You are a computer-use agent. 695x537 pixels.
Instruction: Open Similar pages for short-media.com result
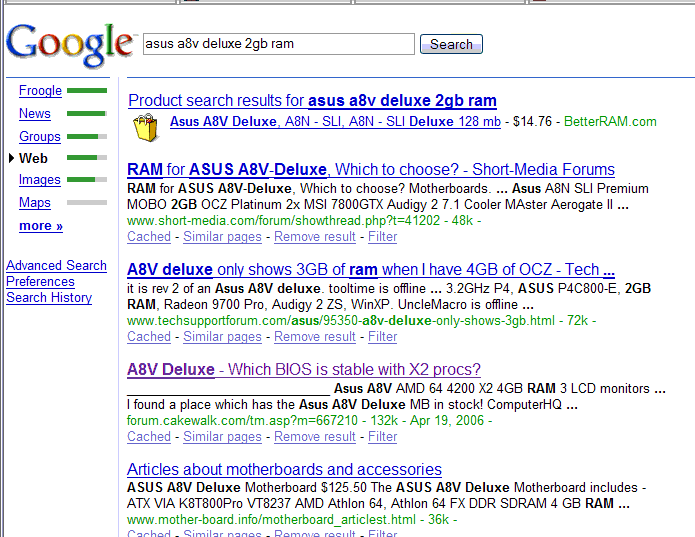click(223, 237)
